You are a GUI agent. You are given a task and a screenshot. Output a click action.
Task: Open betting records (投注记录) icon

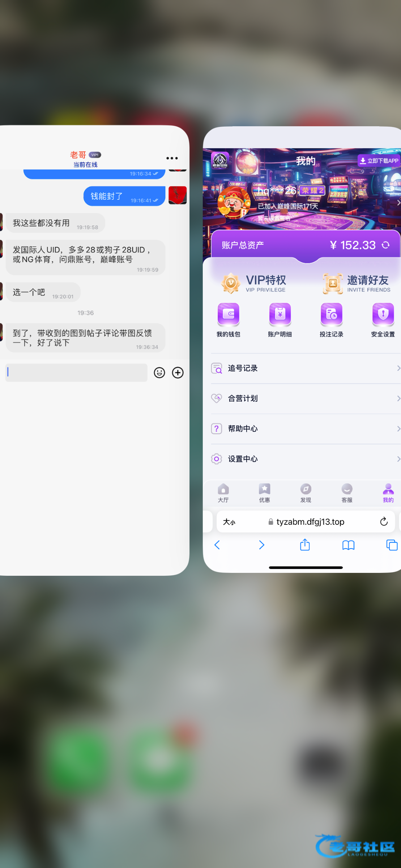coord(331,314)
